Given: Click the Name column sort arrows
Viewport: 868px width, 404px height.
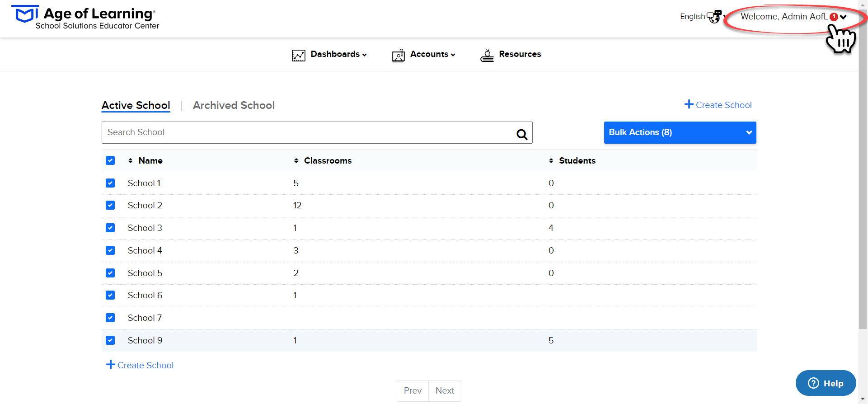Looking at the screenshot, I should pos(130,161).
